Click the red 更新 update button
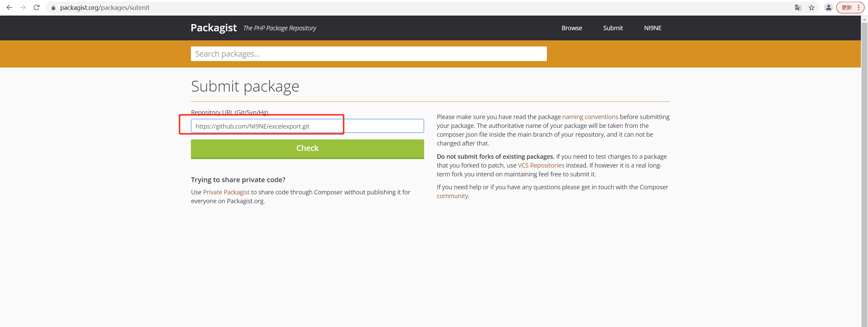868x327 pixels. (x=847, y=8)
